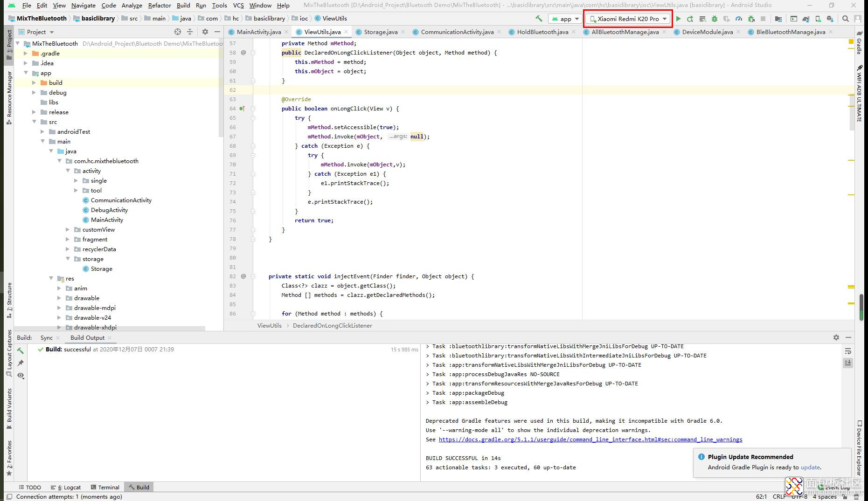The image size is (868, 501).
Task: Click the Collapse All icon in the Project panel
Action: pos(190,32)
